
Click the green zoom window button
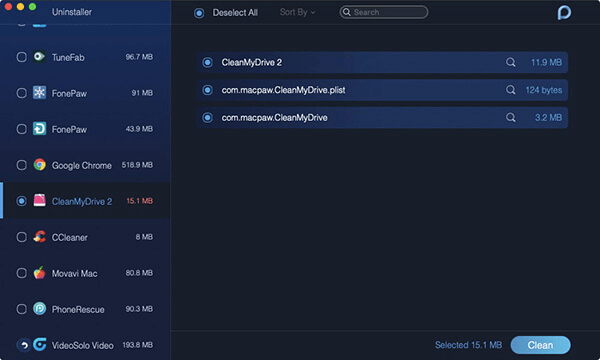tap(33, 7)
